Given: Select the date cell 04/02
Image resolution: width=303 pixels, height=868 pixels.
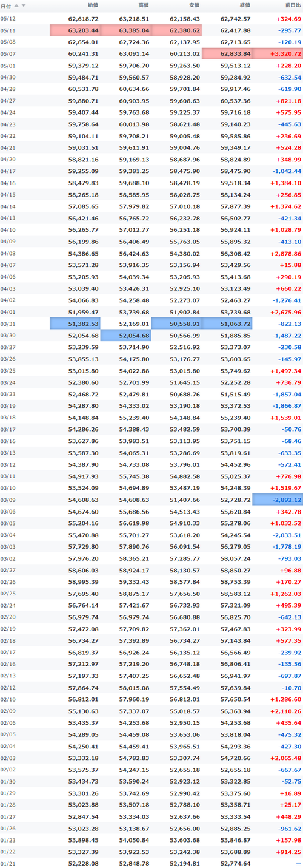Looking at the screenshot, I should coord(7,300).
